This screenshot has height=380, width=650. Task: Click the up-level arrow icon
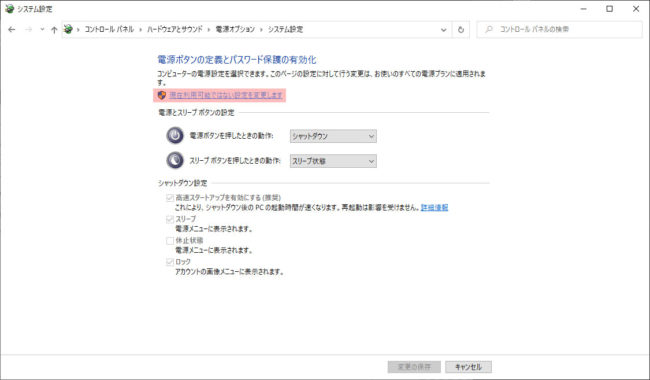coord(54,29)
